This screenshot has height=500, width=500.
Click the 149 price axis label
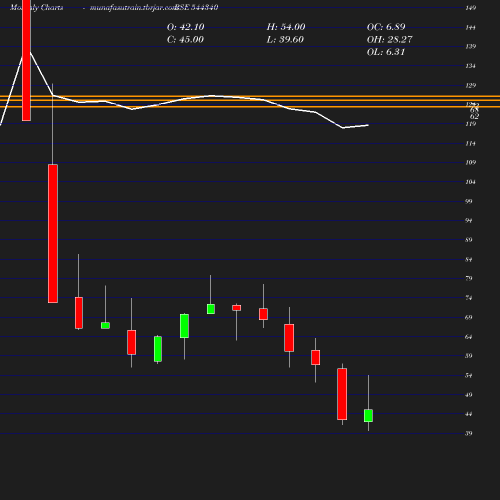[471, 8]
